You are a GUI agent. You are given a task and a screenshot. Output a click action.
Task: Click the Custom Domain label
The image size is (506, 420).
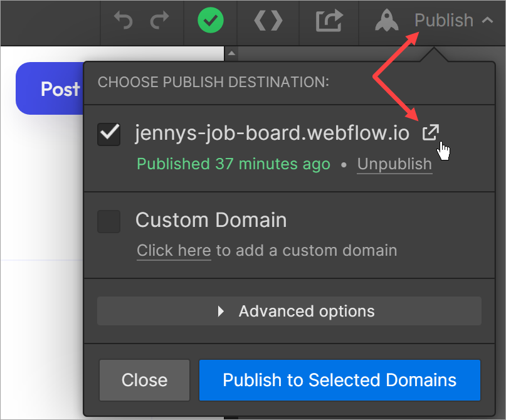[x=211, y=220]
